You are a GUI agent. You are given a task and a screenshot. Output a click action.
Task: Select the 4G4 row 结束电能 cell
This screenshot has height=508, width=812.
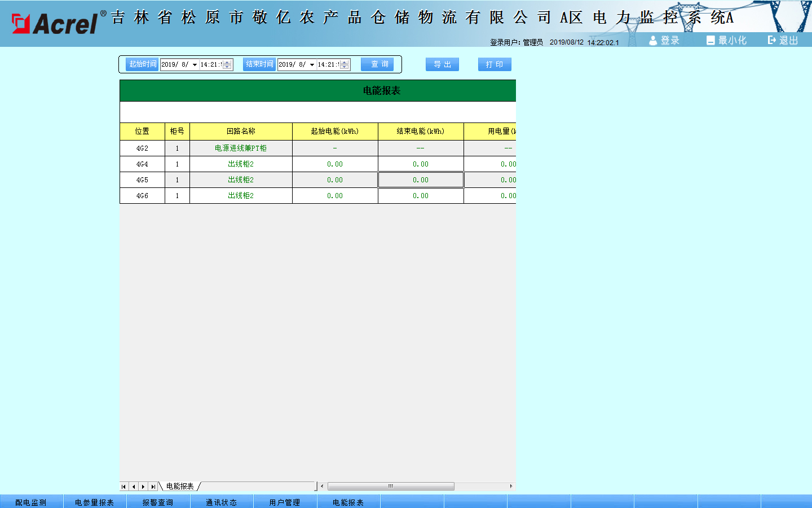[421, 164]
